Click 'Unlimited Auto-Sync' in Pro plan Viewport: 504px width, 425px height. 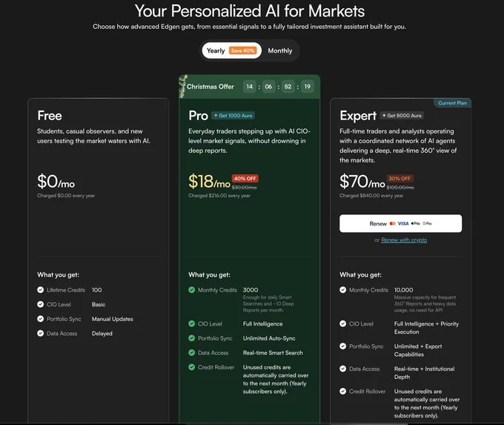click(x=269, y=338)
